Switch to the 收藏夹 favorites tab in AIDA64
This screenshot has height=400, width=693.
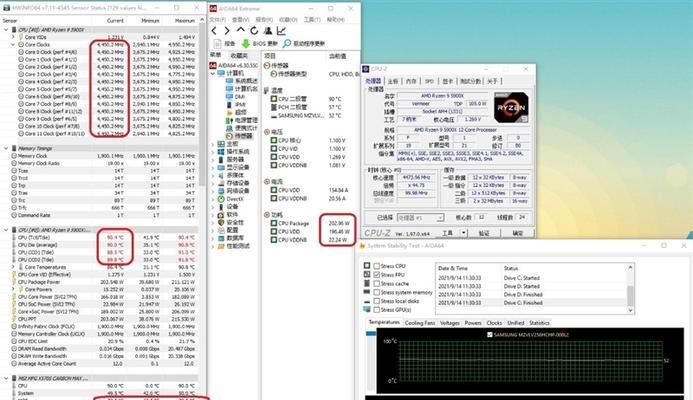pos(239,56)
